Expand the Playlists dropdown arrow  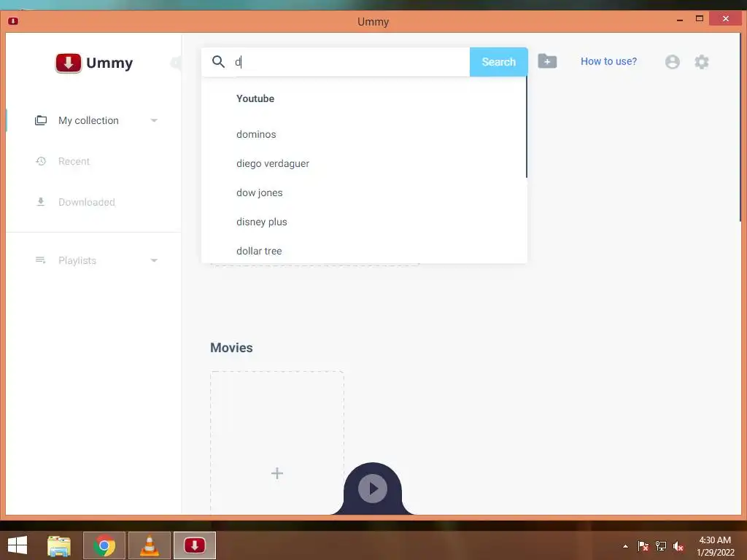pos(154,260)
